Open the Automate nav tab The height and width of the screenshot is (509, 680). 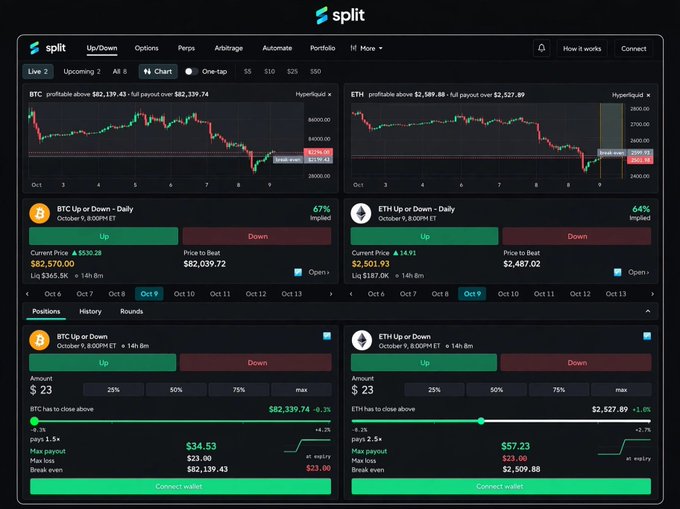click(x=277, y=48)
